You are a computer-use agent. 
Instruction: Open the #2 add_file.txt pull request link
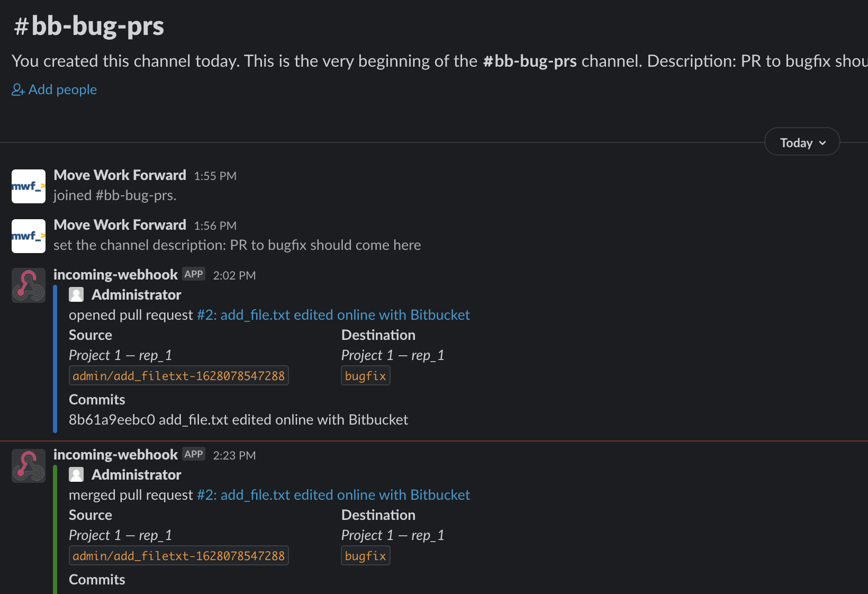pyautogui.click(x=332, y=314)
